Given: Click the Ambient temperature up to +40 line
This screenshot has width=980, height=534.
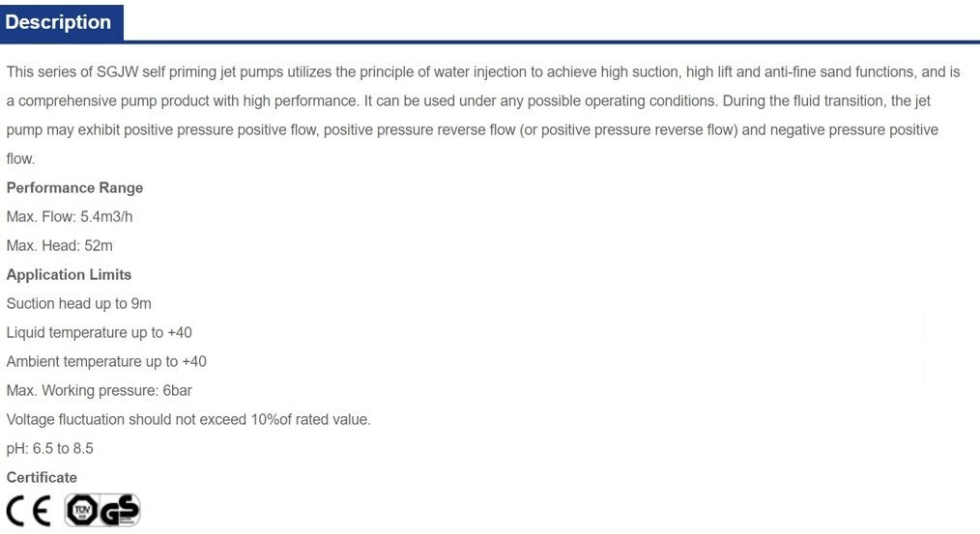Looking at the screenshot, I should [106, 361].
